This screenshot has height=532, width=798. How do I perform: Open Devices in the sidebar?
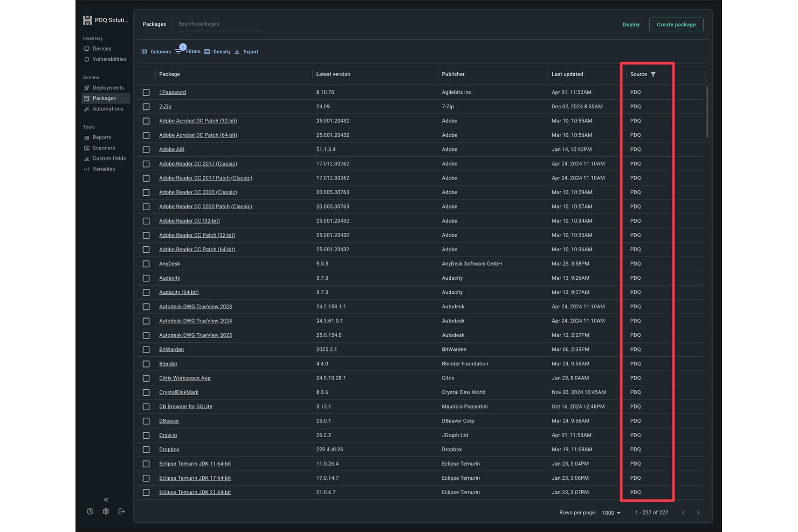[x=101, y=49]
